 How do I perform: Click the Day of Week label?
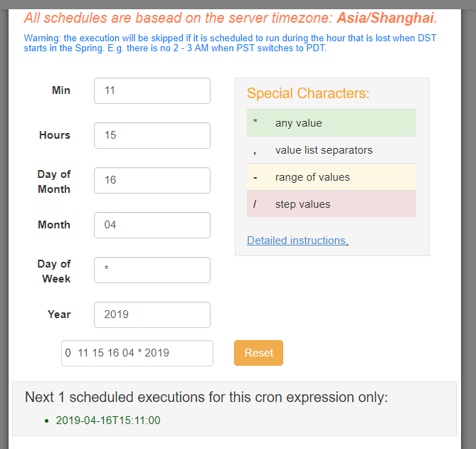[x=54, y=271]
